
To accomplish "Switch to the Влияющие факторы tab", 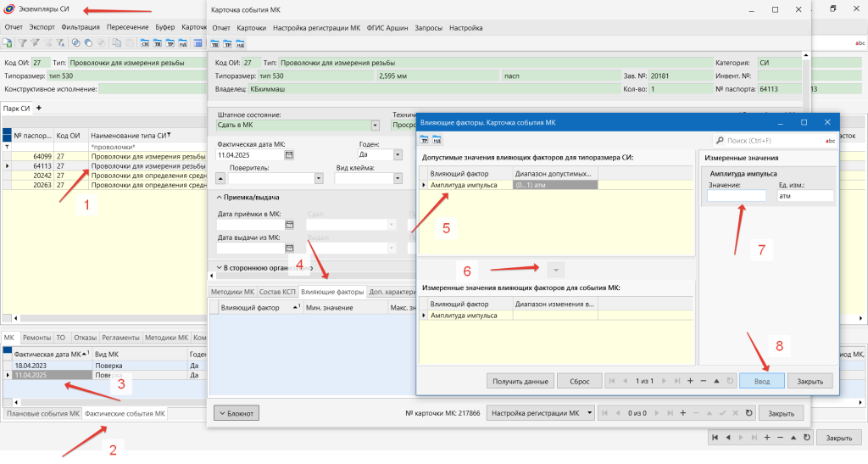I will (x=332, y=292).
